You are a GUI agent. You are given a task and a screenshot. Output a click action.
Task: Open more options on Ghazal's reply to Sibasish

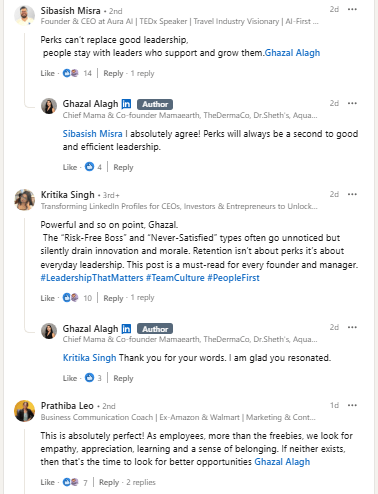tap(352, 103)
